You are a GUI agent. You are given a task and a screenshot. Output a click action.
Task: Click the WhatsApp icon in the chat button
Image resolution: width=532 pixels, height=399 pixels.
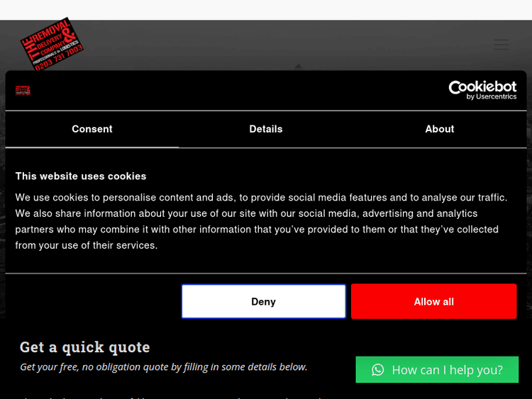tap(378, 370)
